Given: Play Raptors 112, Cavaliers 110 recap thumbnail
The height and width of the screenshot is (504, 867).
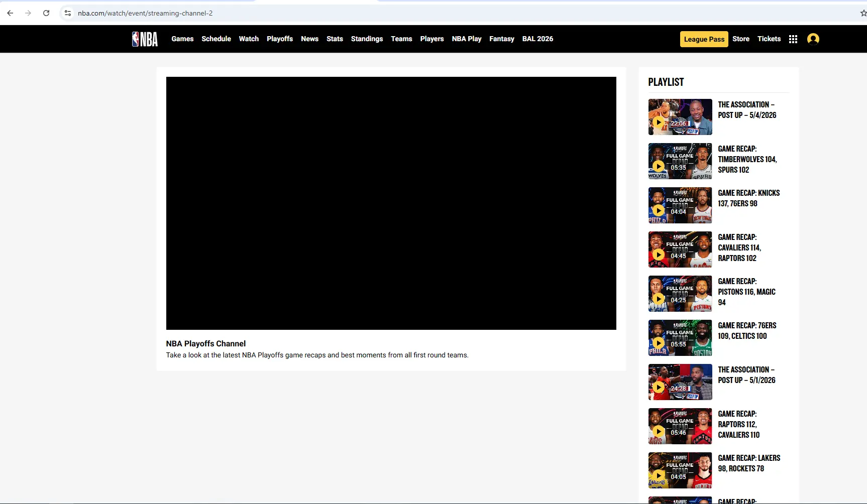Looking at the screenshot, I should [680, 426].
